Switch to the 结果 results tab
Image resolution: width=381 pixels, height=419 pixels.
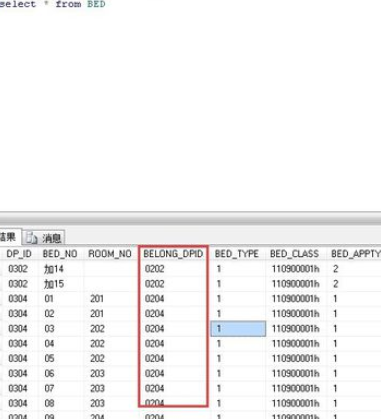click(9, 237)
